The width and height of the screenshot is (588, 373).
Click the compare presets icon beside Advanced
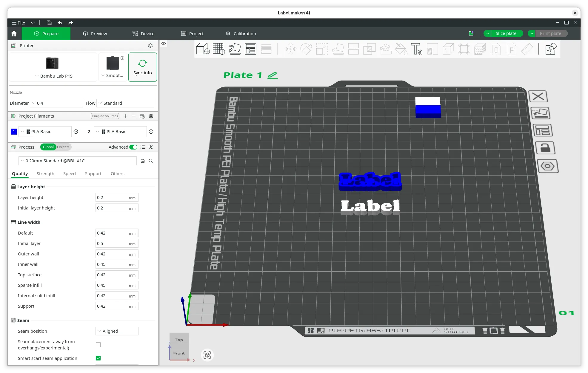[151, 147]
